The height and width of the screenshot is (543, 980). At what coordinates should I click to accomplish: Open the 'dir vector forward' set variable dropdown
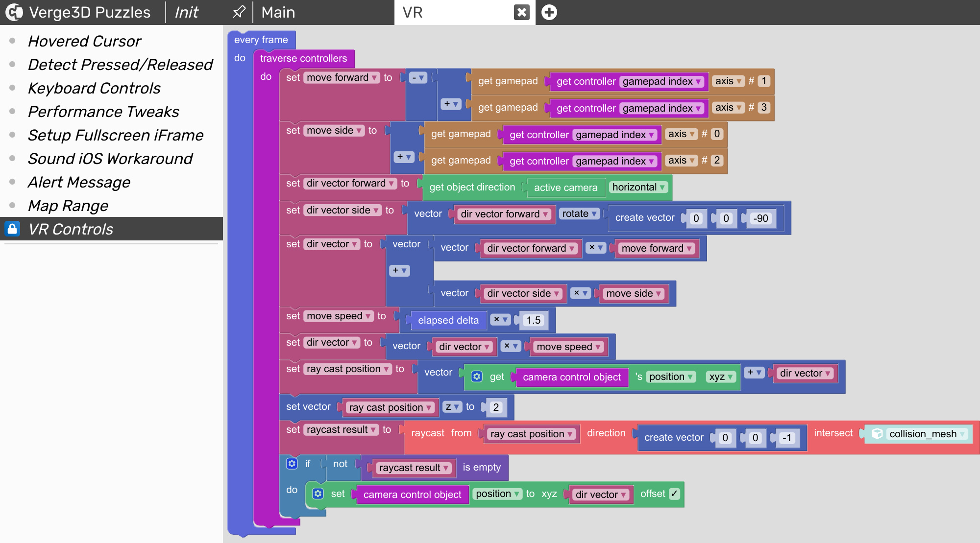click(350, 183)
